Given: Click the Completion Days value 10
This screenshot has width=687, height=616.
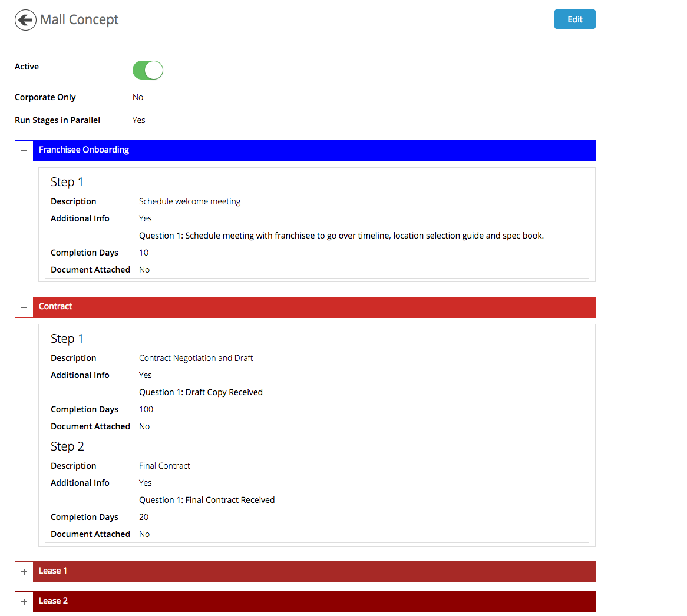Looking at the screenshot, I should [144, 253].
